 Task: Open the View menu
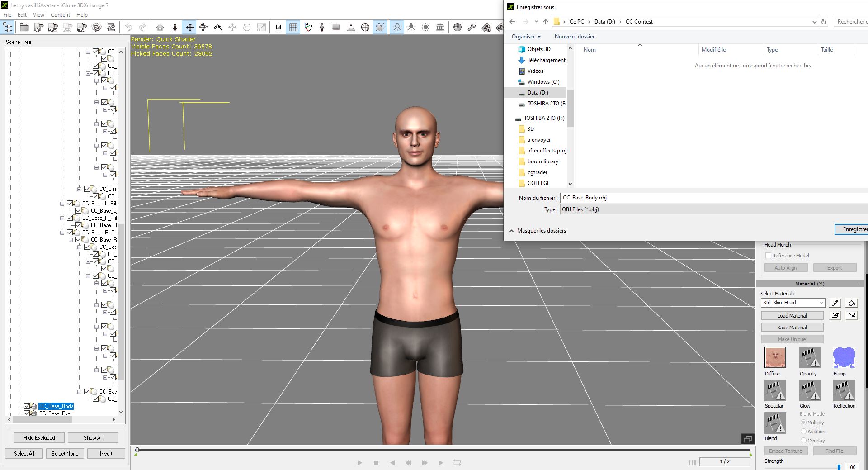click(x=38, y=15)
